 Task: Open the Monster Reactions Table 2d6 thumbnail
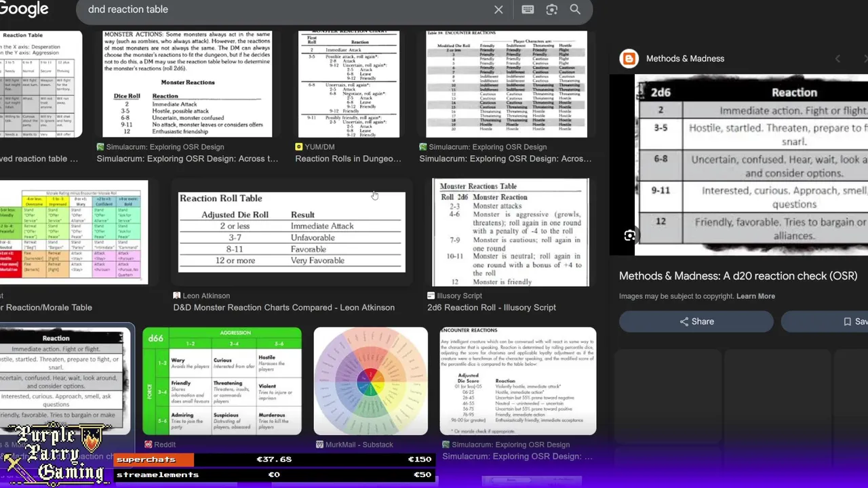tap(511, 232)
